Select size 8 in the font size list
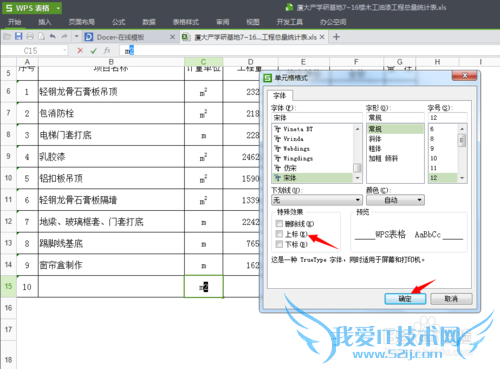 pyautogui.click(x=443, y=139)
